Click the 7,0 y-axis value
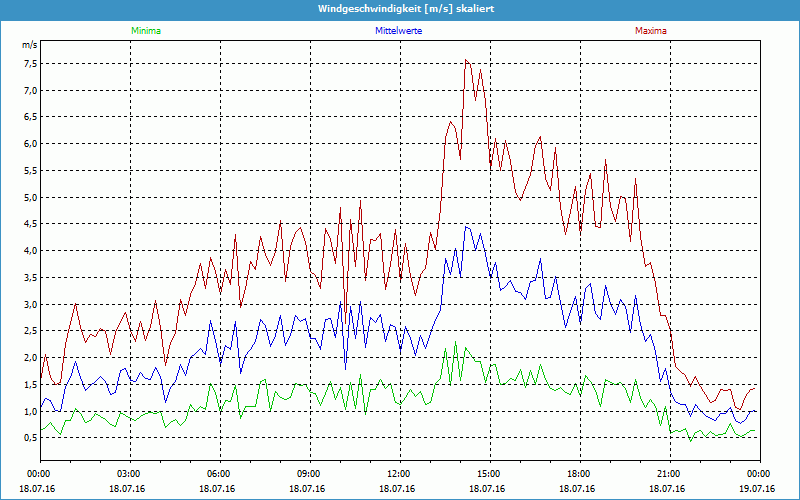800x500 pixels. pos(31,90)
